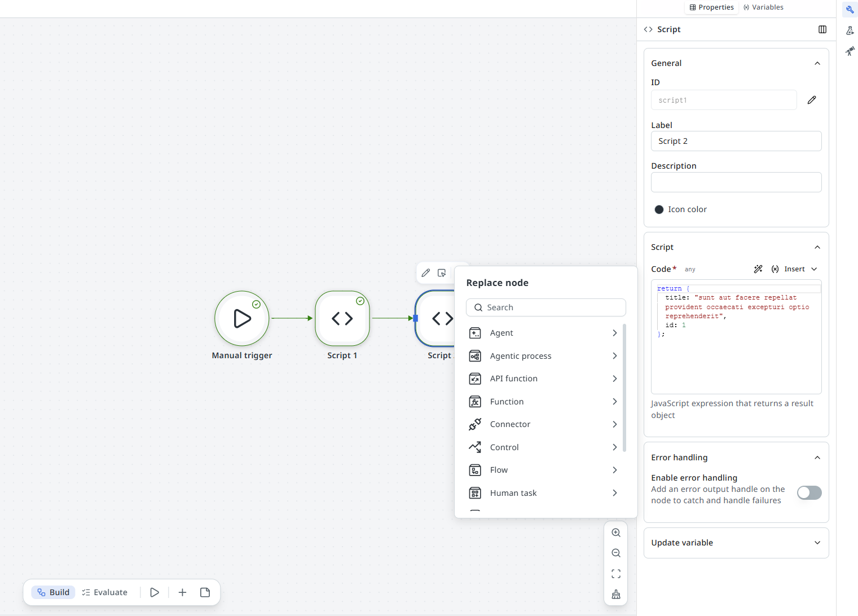This screenshot has height=616, width=858.
Task: Collapse the Script section
Action: click(x=817, y=247)
